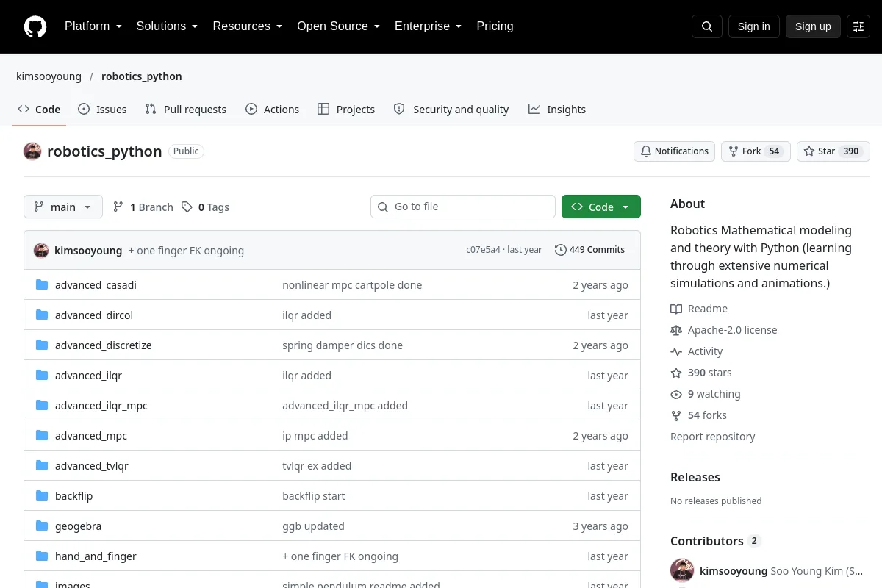Click the Sign up button

pyautogui.click(x=813, y=26)
